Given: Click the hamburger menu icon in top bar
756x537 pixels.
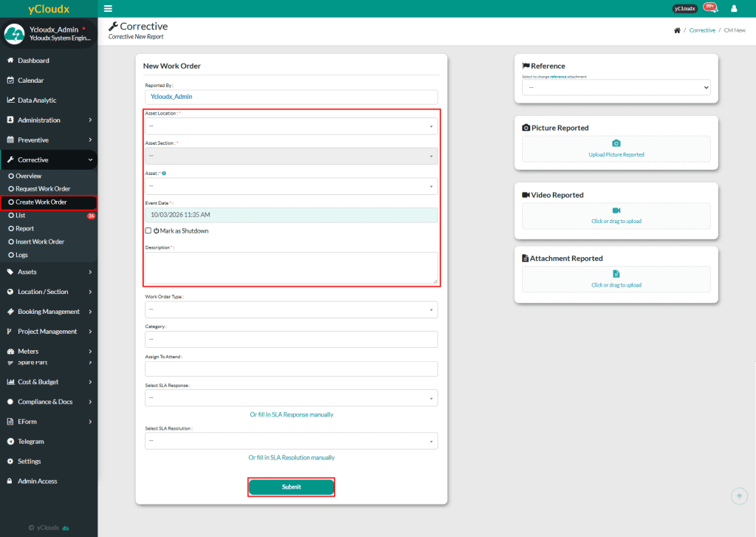Looking at the screenshot, I should coord(109,9).
